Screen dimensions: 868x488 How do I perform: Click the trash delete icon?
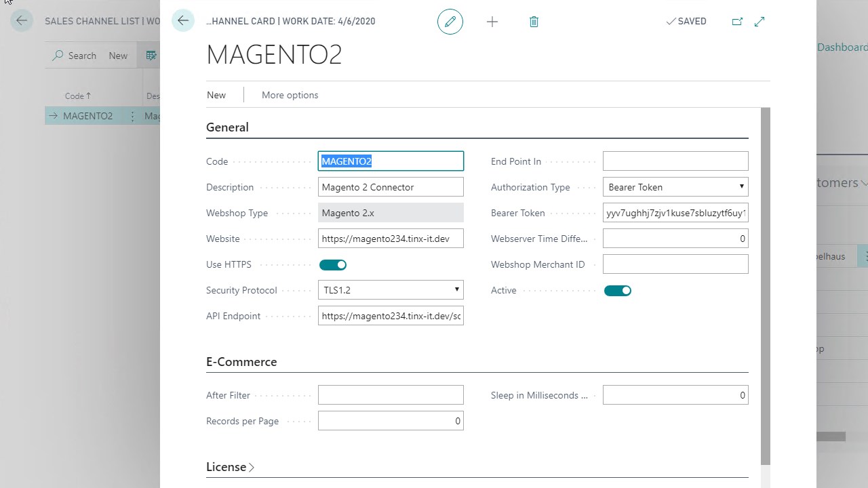[534, 22]
